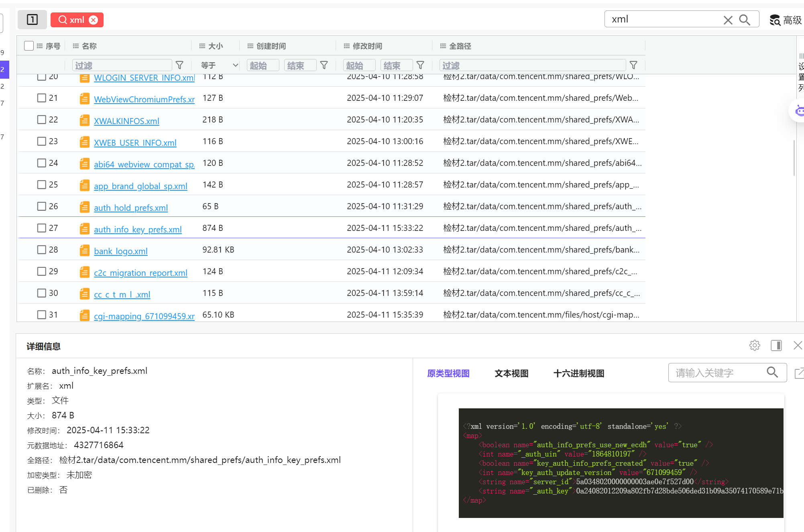Check the box for row 31
804x532 pixels.
(x=41, y=315)
